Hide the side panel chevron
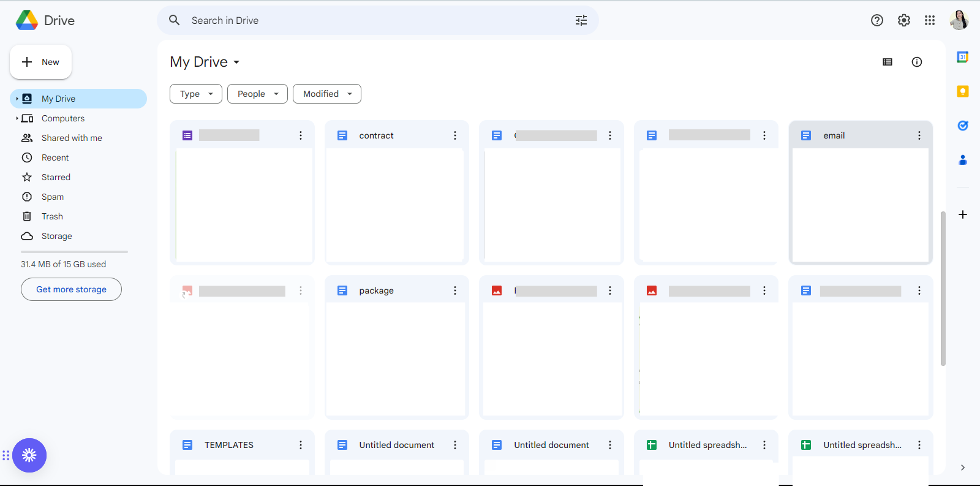Image resolution: width=980 pixels, height=486 pixels. 963,468
